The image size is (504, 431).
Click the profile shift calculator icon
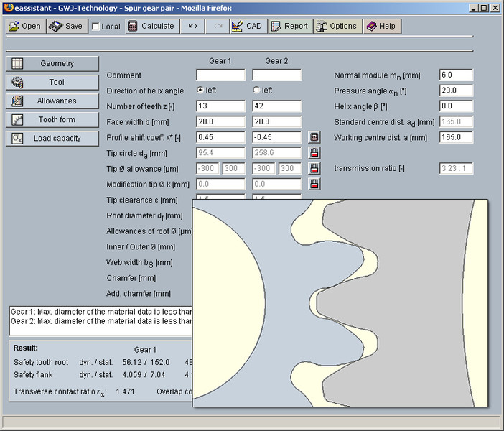314,137
